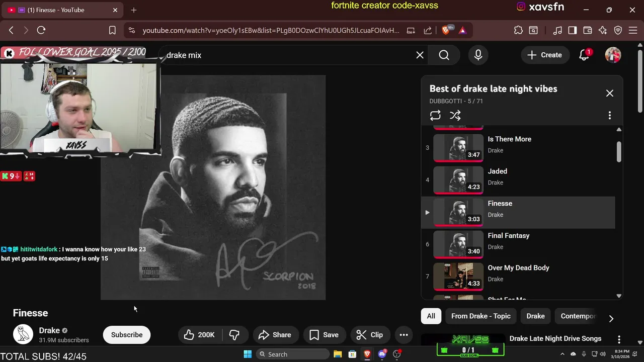Open the site settings icon in the address bar
644x362 pixels.
pyautogui.click(x=131, y=30)
